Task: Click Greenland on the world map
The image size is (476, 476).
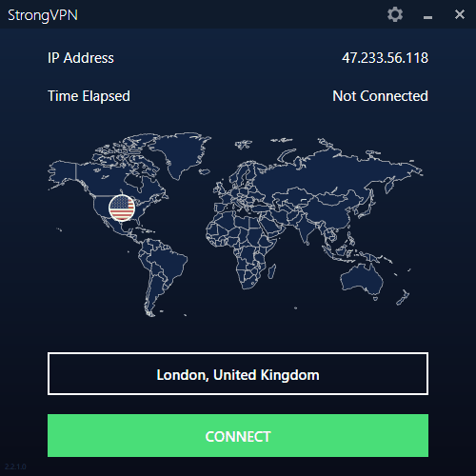Action: (179, 154)
